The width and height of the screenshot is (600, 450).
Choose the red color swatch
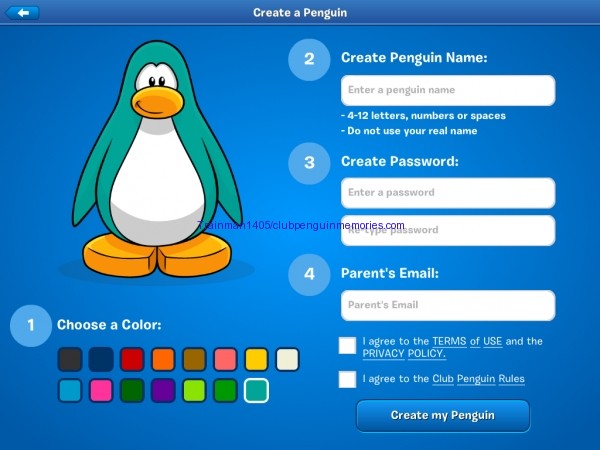(132, 359)
